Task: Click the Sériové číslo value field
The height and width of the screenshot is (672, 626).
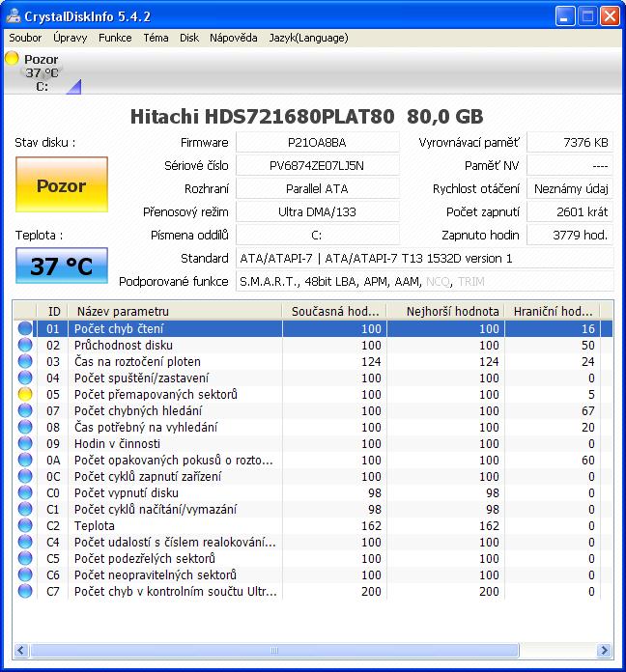Action: click(318, 165)
